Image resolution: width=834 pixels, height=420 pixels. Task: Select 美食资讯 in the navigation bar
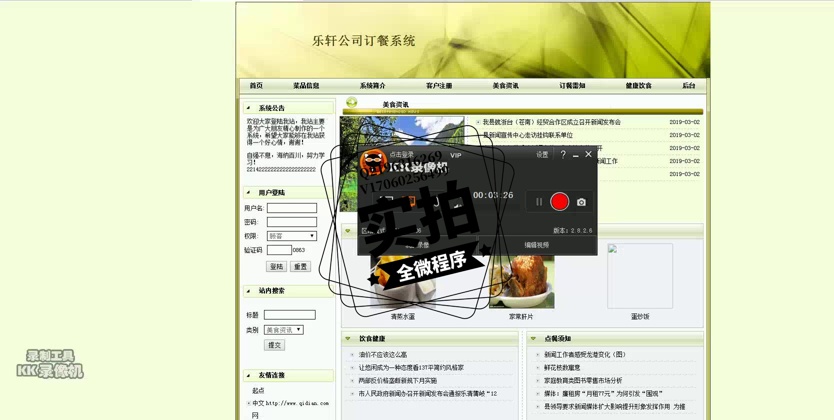click(x=505, y=85)
